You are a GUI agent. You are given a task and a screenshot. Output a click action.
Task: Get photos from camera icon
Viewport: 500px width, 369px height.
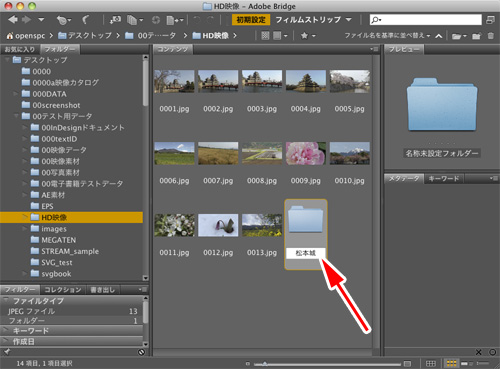click(116, 20)
